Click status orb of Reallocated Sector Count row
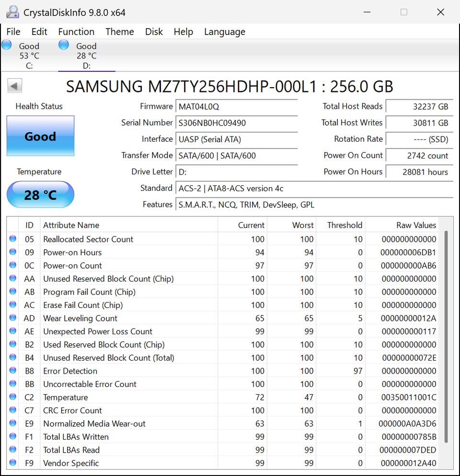The width and height of the screenshot is (460, 476). [x=13, y=238]
